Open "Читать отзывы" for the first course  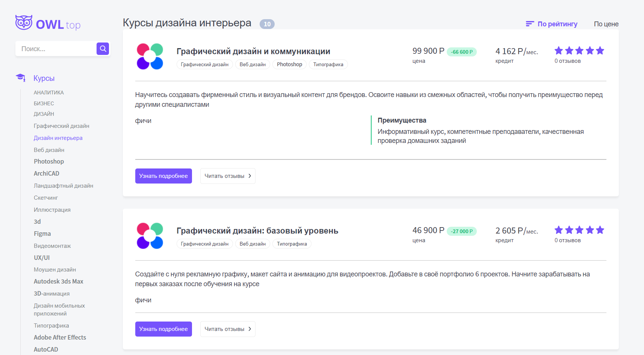pos(228,176)
